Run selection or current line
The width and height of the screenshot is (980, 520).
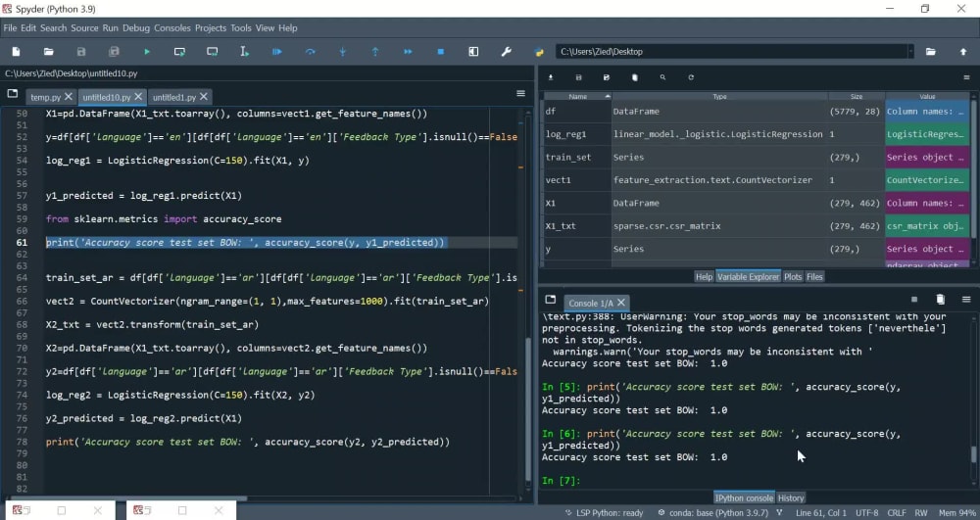(x=244, y=52)
